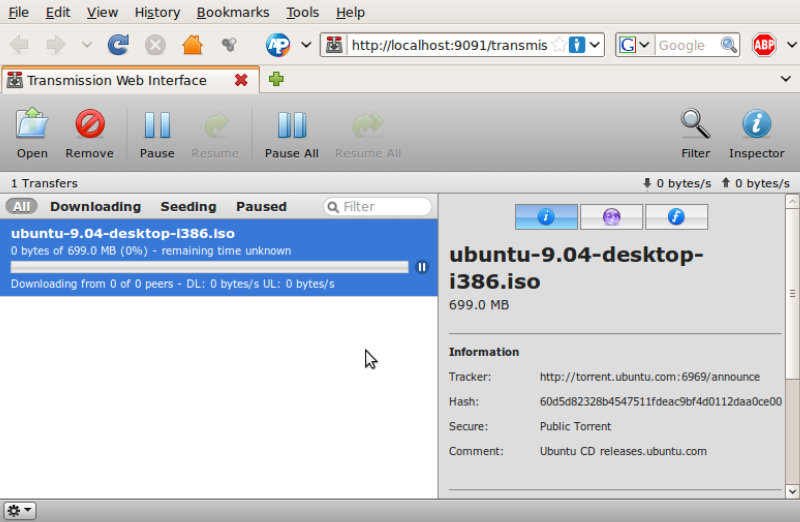
Task: Open the AP extension dropdown arrow
Action: tap(306, 45)
